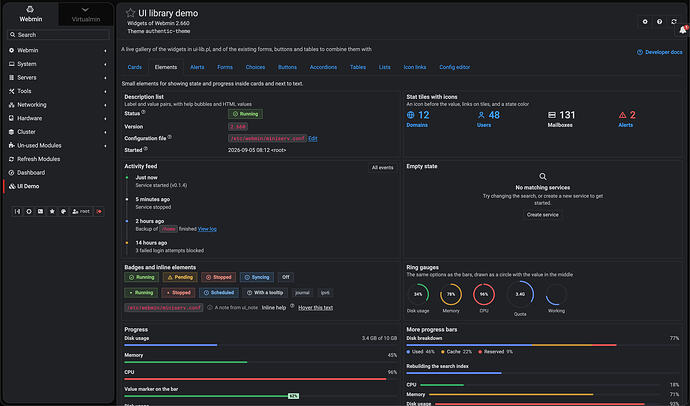Click the With a tooltip badge
The height and width of the screenshot is (406, 690).
coord(265,293)
